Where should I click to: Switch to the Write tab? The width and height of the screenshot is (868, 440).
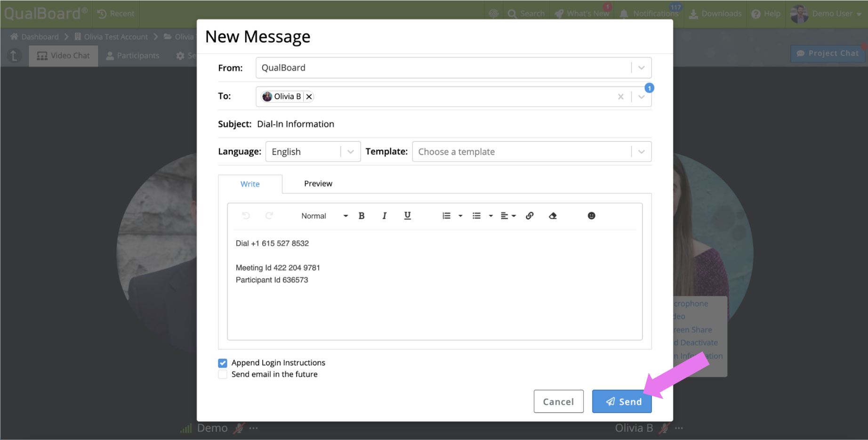click(250, 184)
